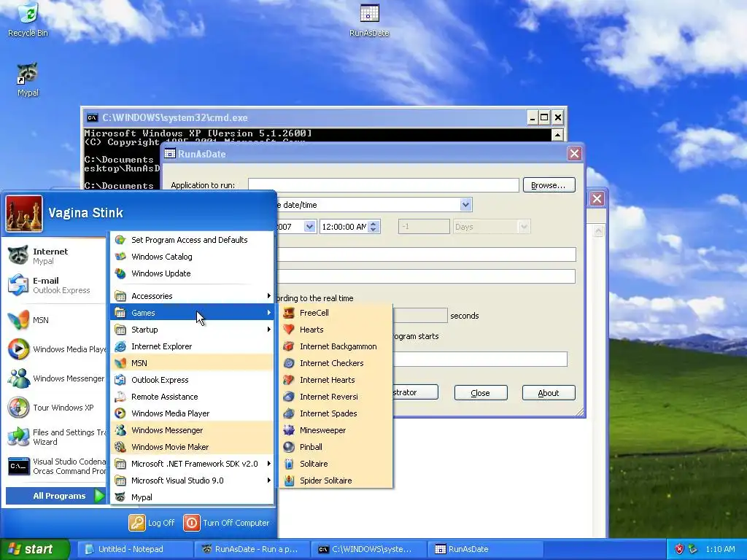
Task: Click the user account chess picture
Action: click(24, 214)
